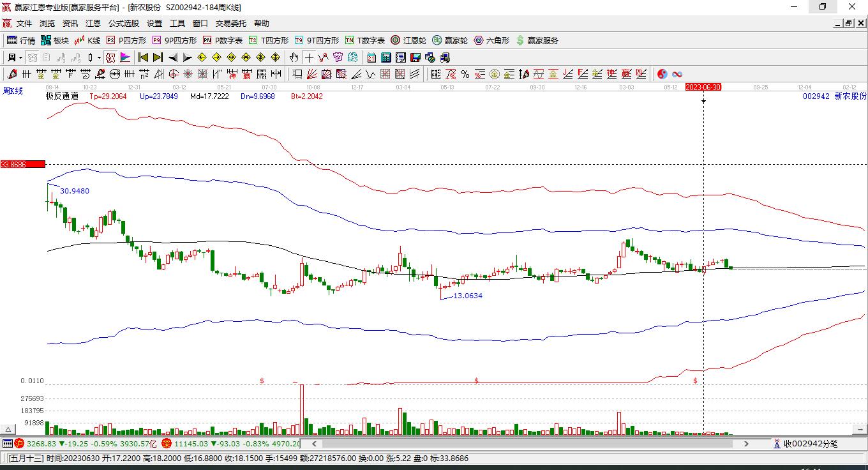Step chart backward with black left arrow
The width and height of the screenshot is (868, 470).
coord(172,57)
